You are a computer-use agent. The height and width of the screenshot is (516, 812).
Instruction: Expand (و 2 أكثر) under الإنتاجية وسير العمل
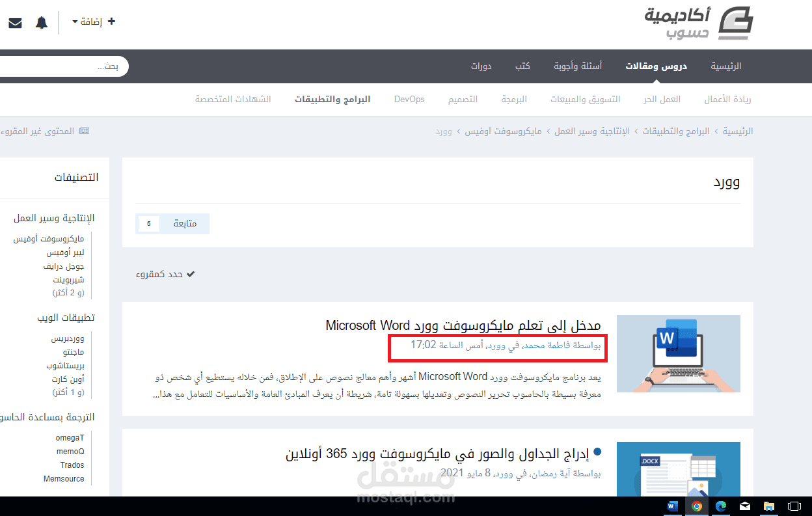(68, 293)
